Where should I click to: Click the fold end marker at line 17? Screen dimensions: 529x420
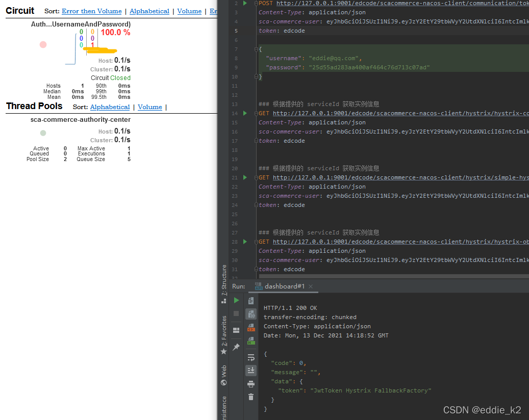pos(257,141)
